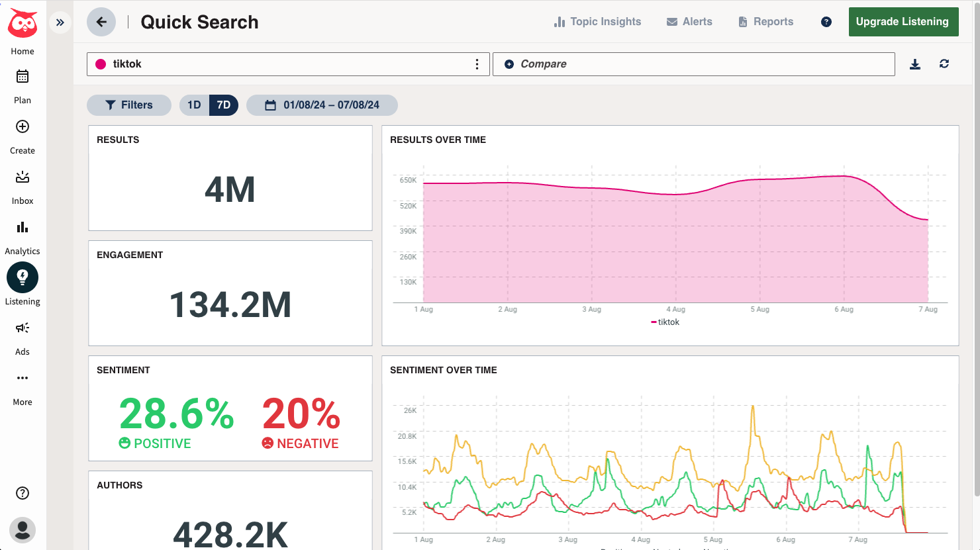The height and width of the screenshot is (550, 980).
Task: Download results with the download icon
Action: coord(915,64)
